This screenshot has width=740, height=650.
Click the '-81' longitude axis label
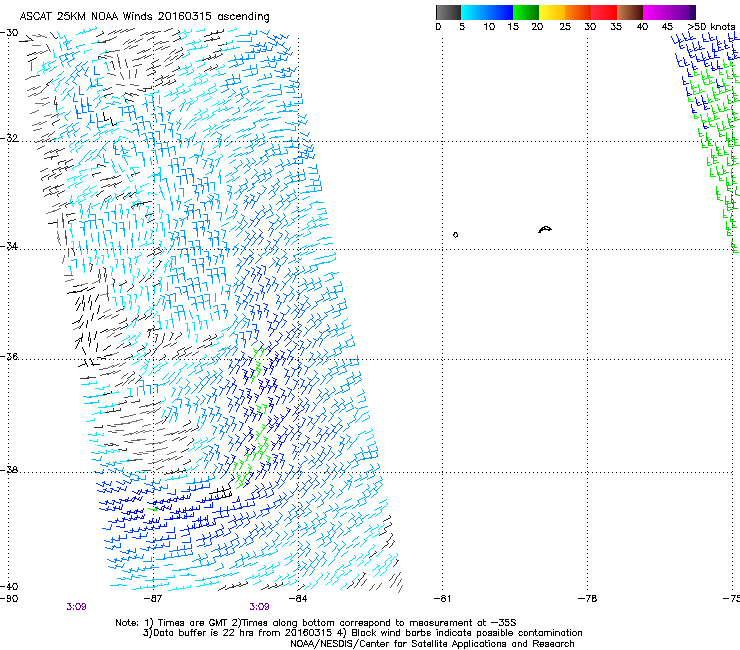[x=442, y=599]
